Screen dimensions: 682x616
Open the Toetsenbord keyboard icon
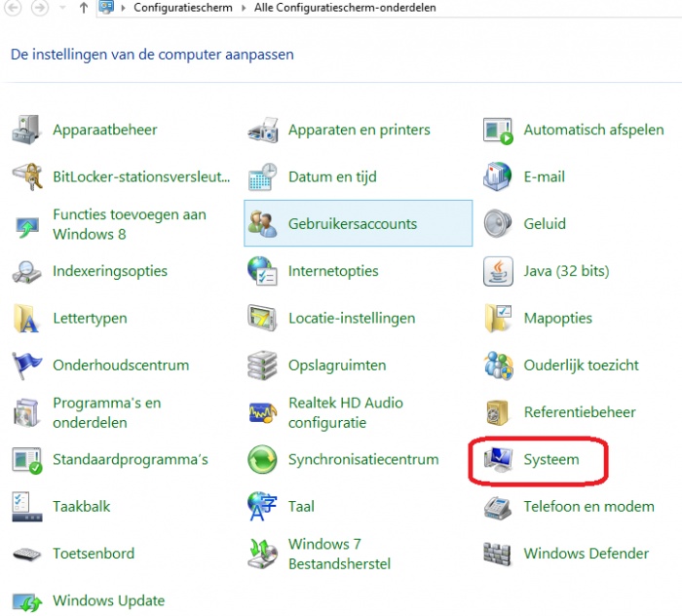27,554
